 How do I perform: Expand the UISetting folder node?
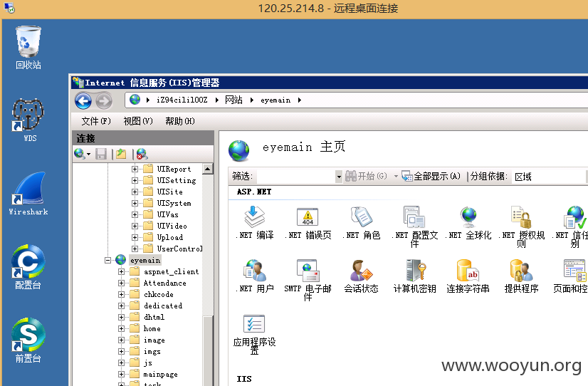coord(135,180)
